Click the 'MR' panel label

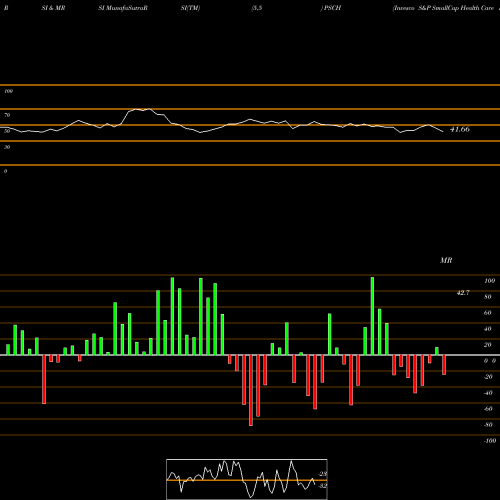[446, 260]
